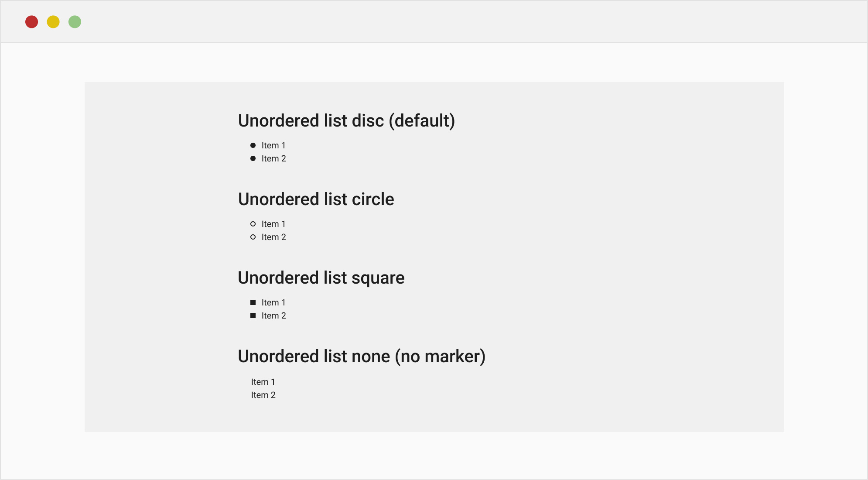Select Item 1 in the markerless list
868x480 pixels.
tap(263, 381)
